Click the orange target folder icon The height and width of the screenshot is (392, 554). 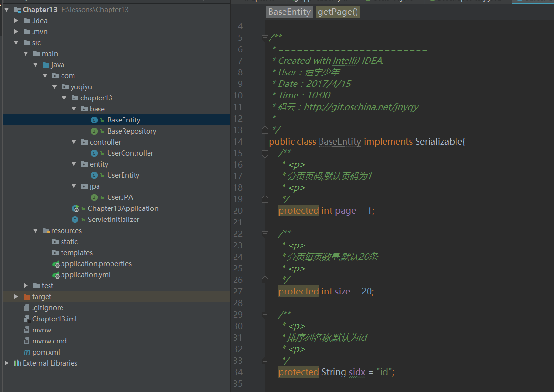(x=27, y=297)
